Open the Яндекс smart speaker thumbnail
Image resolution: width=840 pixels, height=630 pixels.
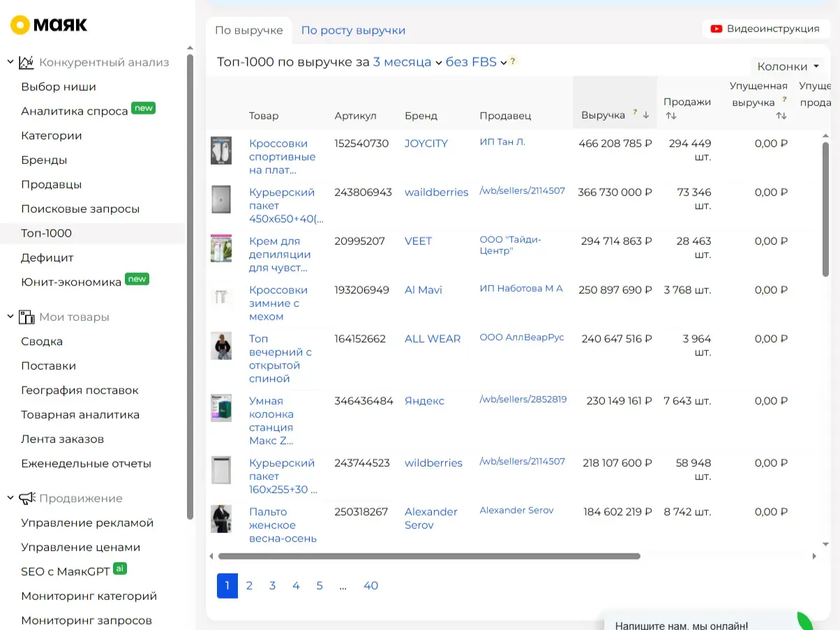(221, 407)
